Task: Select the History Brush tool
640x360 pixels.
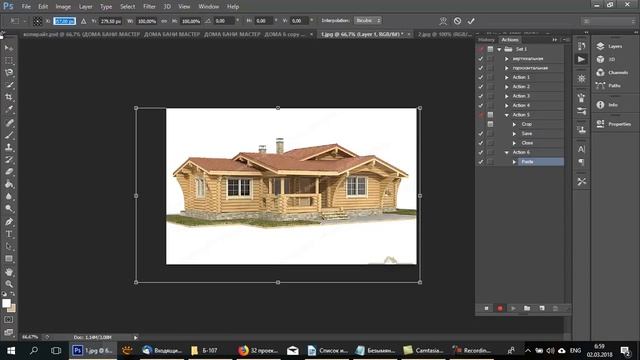Action: [x=9, y=160]
